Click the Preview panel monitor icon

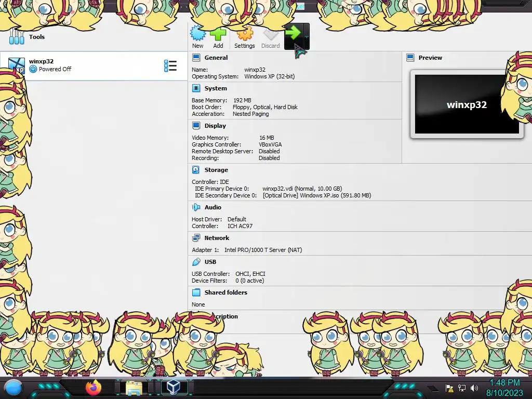pyautogui.click(x=410, y=57)
